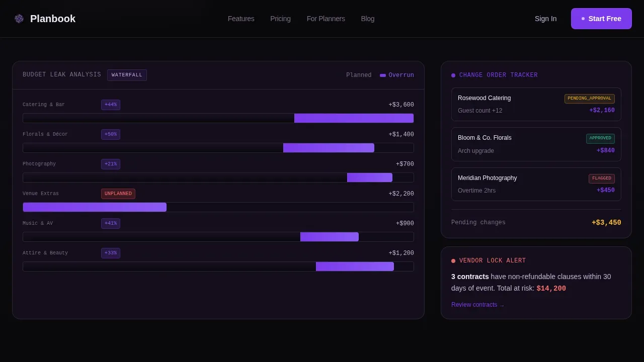Click Sign In

[545, 19]
